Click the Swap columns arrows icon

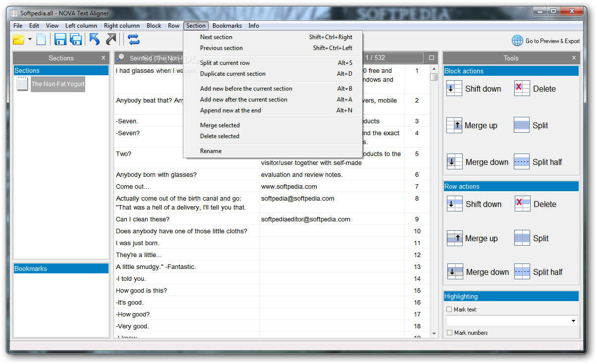133,39
